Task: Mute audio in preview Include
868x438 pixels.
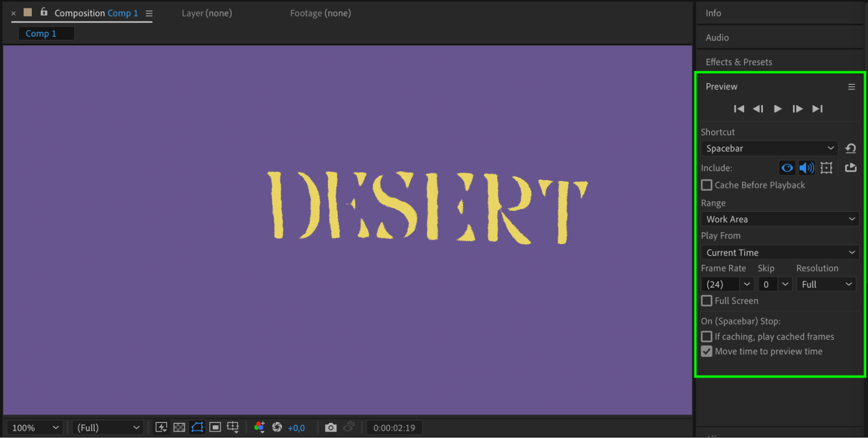Action: (807, 168)
